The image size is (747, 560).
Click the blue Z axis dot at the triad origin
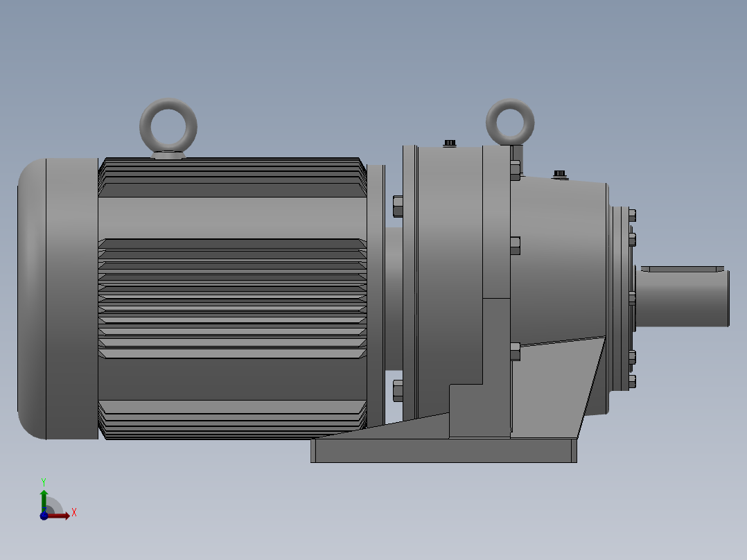pos(44,516)
